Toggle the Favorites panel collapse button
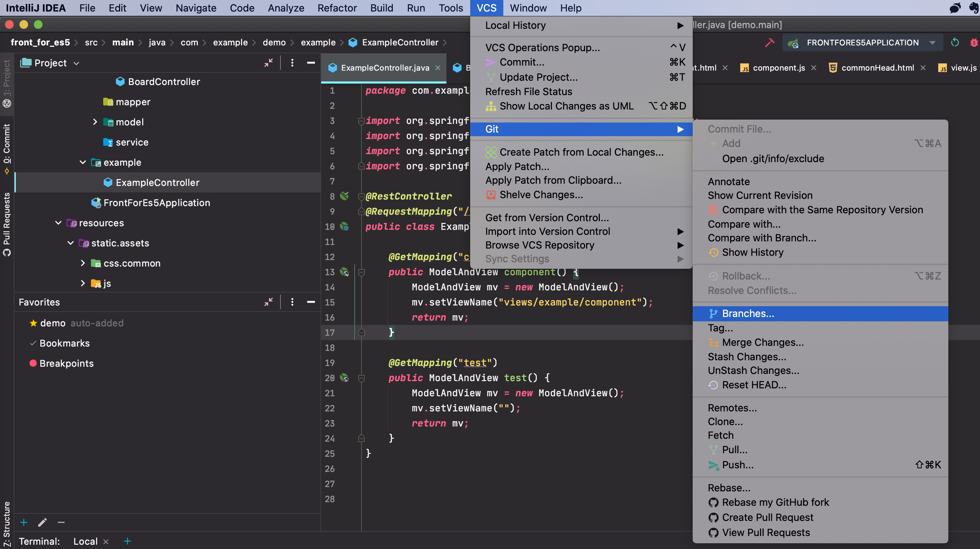Image resolution: width=980 pixels, height=549 pixels. (311, 302)
